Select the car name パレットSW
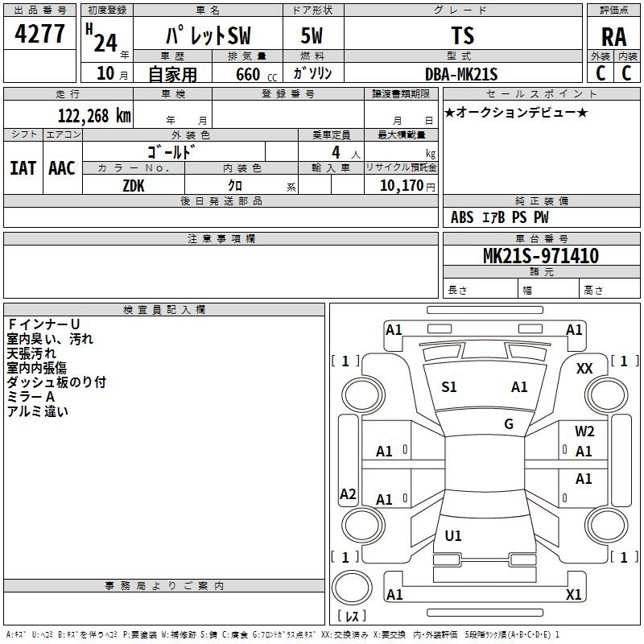The image size is (644, 644). pyautogui.click(x=208, y=35)
